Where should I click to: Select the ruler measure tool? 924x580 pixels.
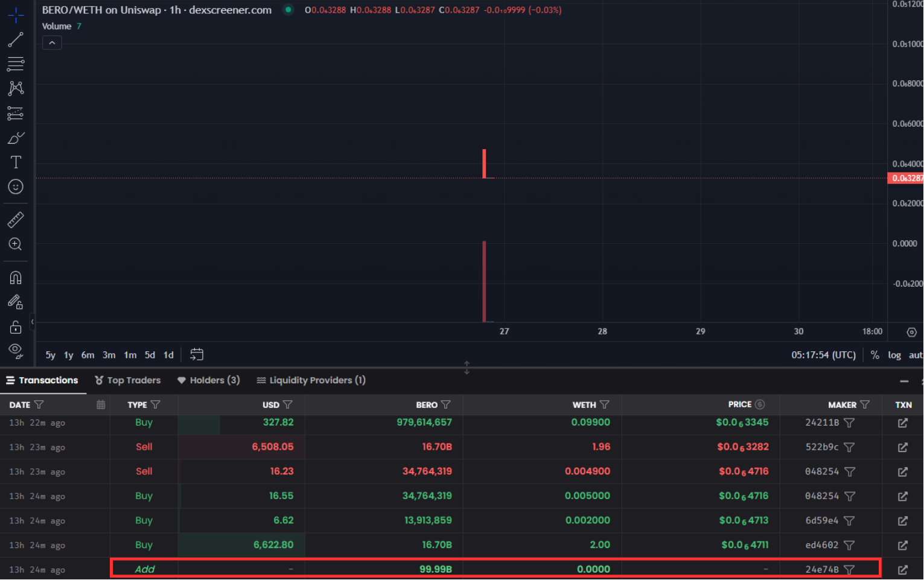16,220
